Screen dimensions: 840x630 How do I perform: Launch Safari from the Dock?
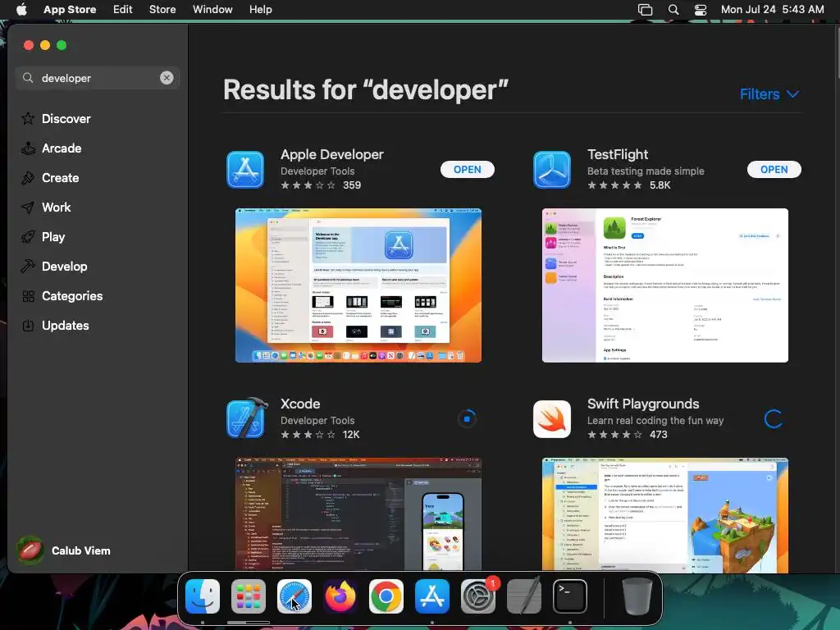pos(294,596)
